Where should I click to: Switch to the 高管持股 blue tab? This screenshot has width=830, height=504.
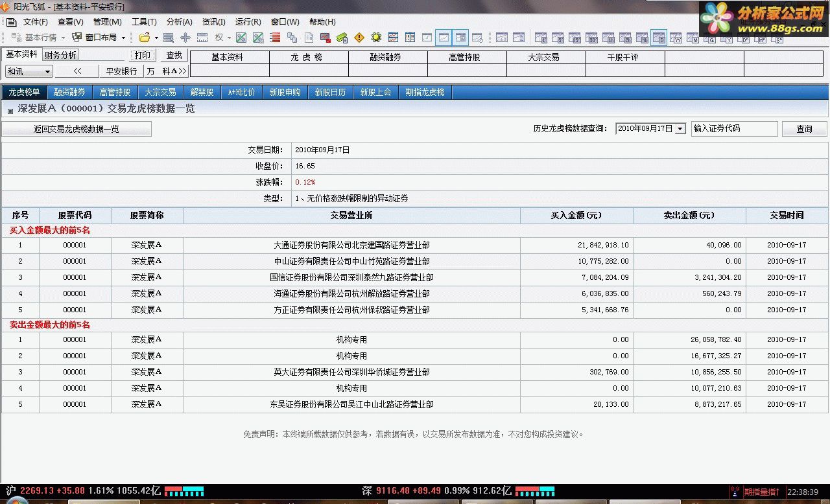point(115,93)
